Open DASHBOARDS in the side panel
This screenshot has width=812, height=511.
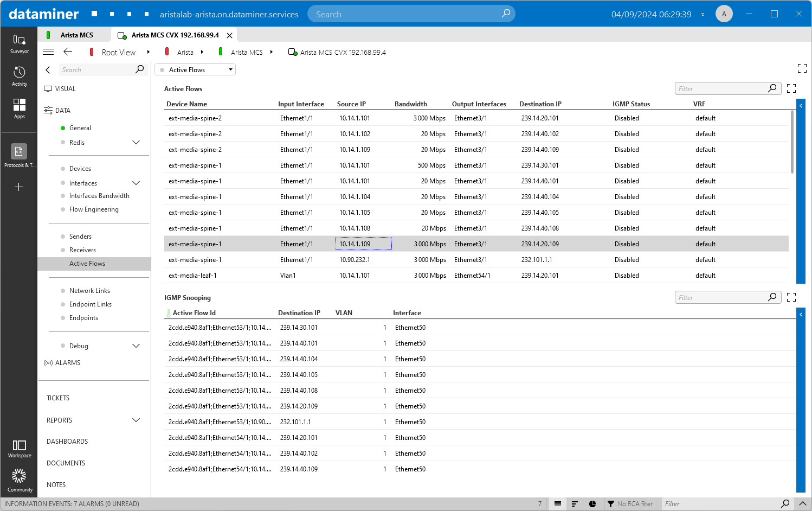pyautogui.click(x=67, y=442)
